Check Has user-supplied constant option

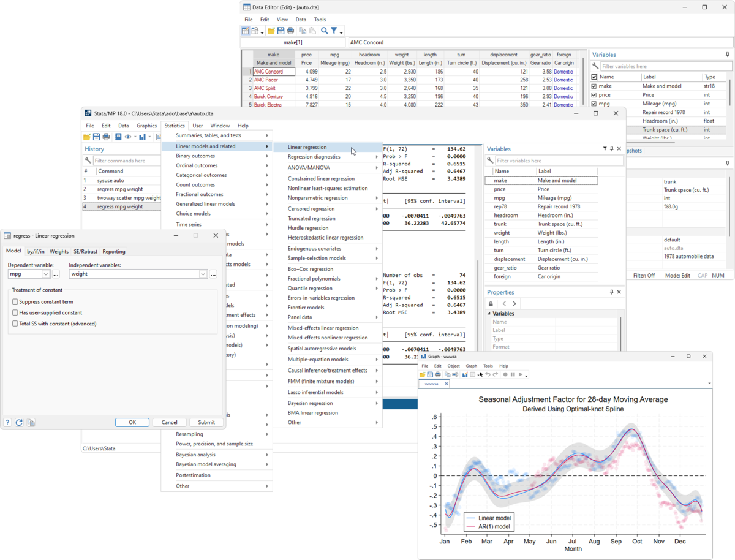click(15, 312)
